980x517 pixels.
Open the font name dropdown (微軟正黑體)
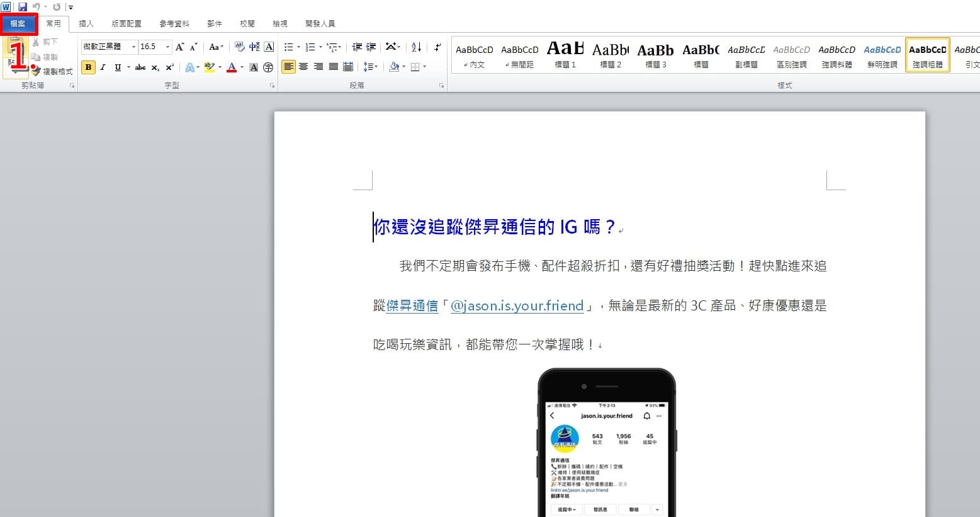133,47
